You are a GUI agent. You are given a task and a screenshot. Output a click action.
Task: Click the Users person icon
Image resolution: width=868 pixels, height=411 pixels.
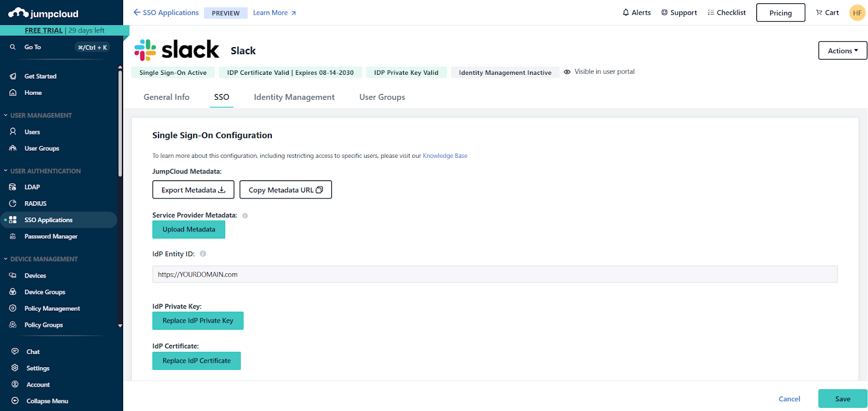point(13,132)
